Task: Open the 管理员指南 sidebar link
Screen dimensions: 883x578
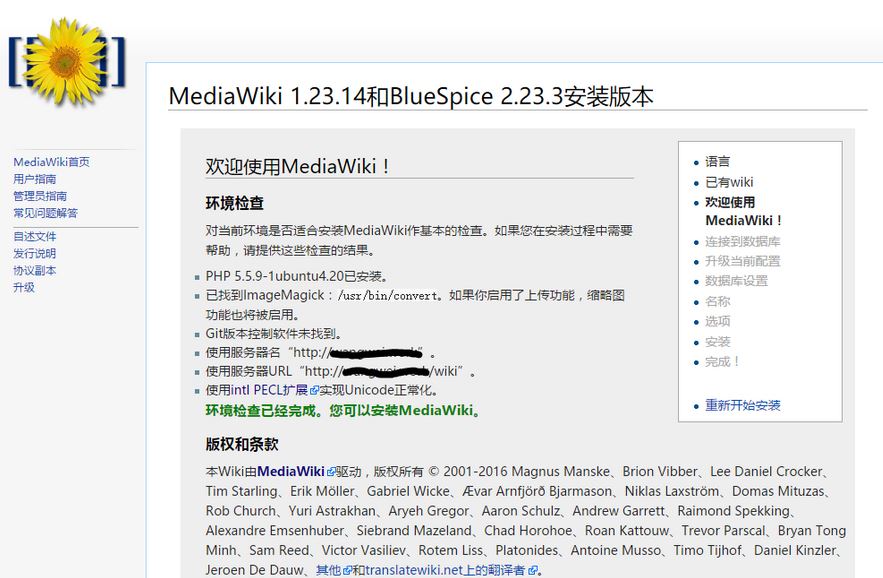Action: 40,196
